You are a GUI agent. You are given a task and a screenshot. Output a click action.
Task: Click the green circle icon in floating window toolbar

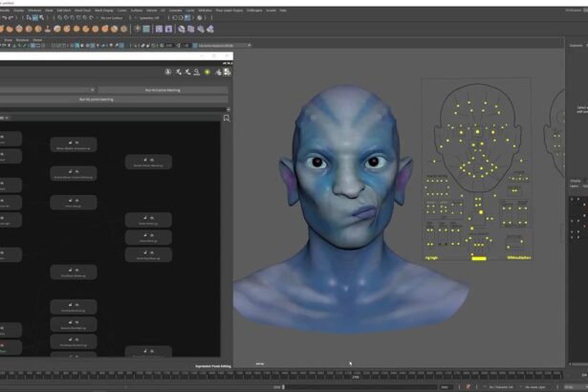pyautogui.click(x=207, y=72)
